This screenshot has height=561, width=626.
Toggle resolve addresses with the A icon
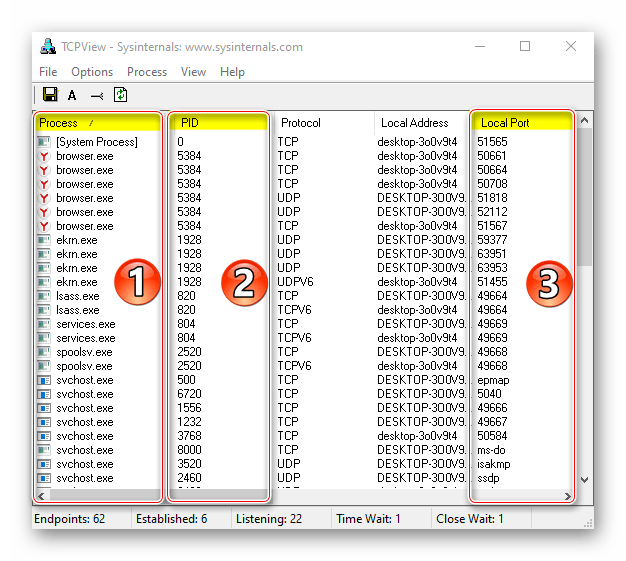(72, 95)
